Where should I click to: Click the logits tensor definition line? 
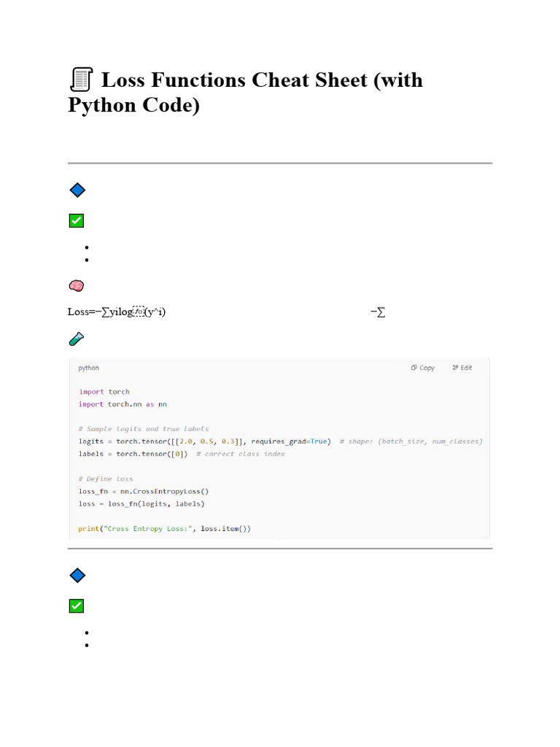pyautogui.click(x=205, y=441)
